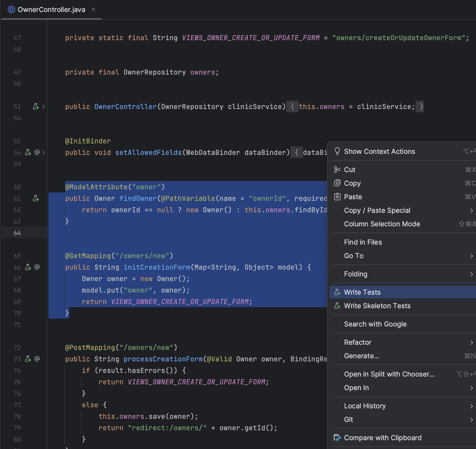Click the Show Context Actions lightbulb icon

pos(337,151)
